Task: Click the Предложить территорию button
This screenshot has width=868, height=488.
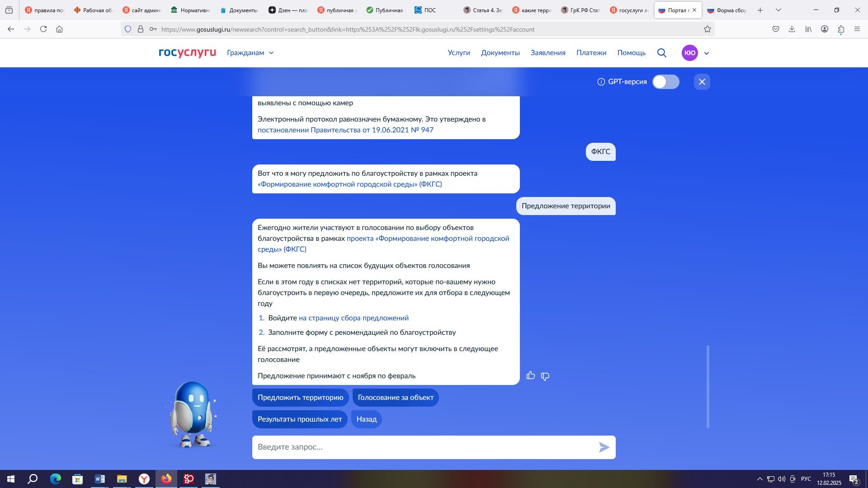Action: [300, 398]
